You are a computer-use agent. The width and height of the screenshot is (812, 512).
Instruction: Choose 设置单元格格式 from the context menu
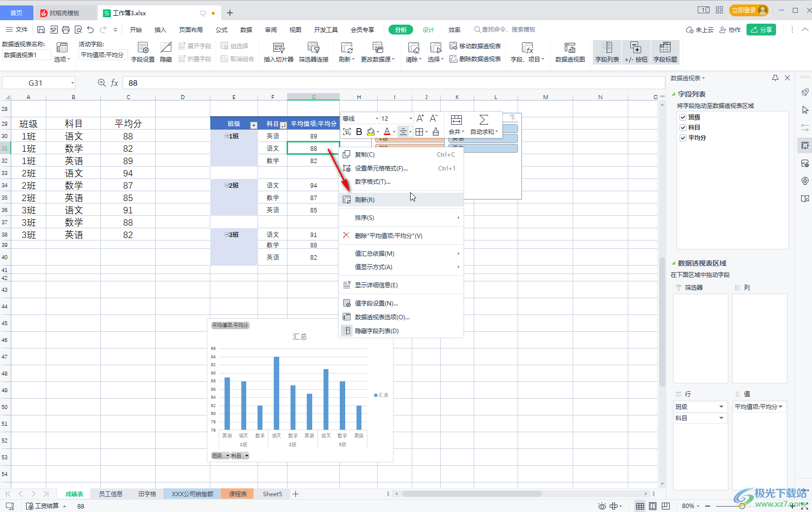tap(401, 169)
